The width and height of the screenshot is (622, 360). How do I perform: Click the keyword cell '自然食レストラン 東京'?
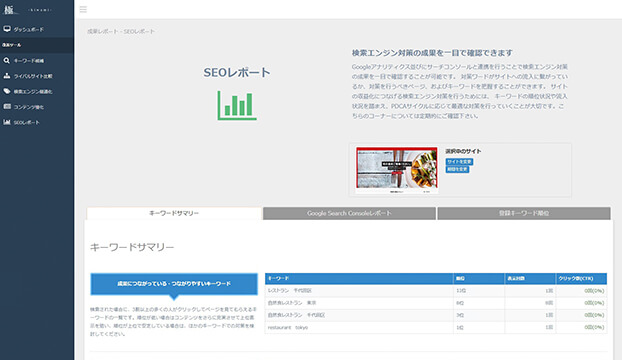359,303
